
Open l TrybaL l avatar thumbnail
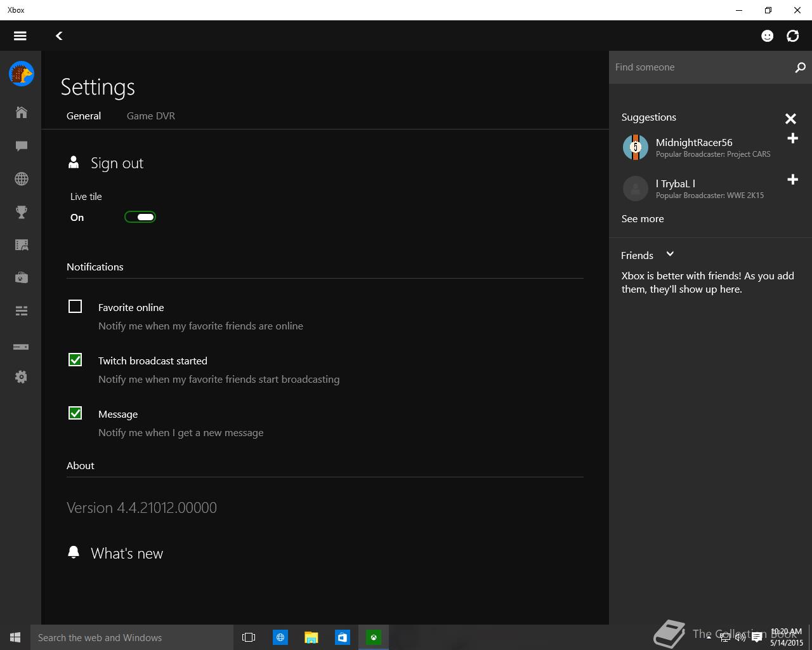click(x=636, y=189)
